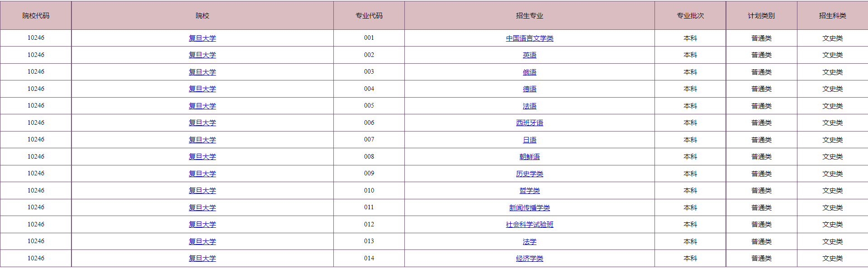This screenshot has height=268, width=868.
Task: Open the 新闻传播学类 major link
Action: (530, 207)
